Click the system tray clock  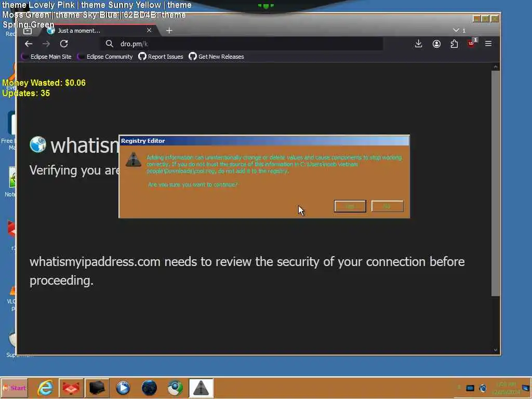click(506, 388)
